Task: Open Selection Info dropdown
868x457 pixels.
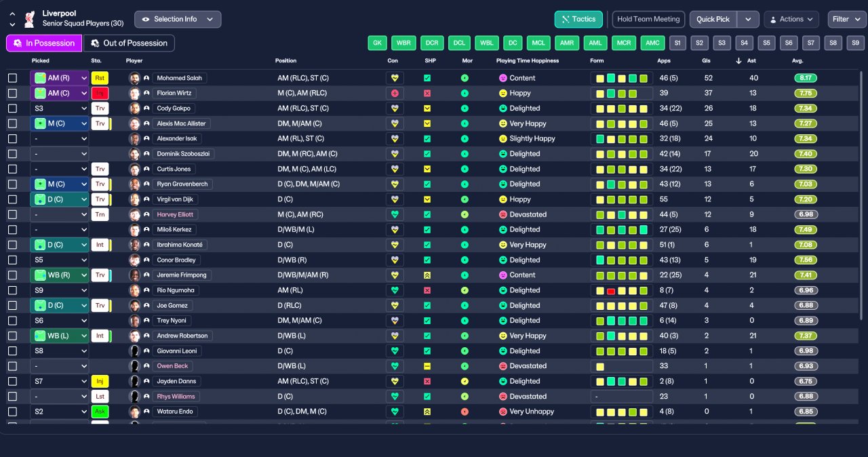Action: click(178, 19)
